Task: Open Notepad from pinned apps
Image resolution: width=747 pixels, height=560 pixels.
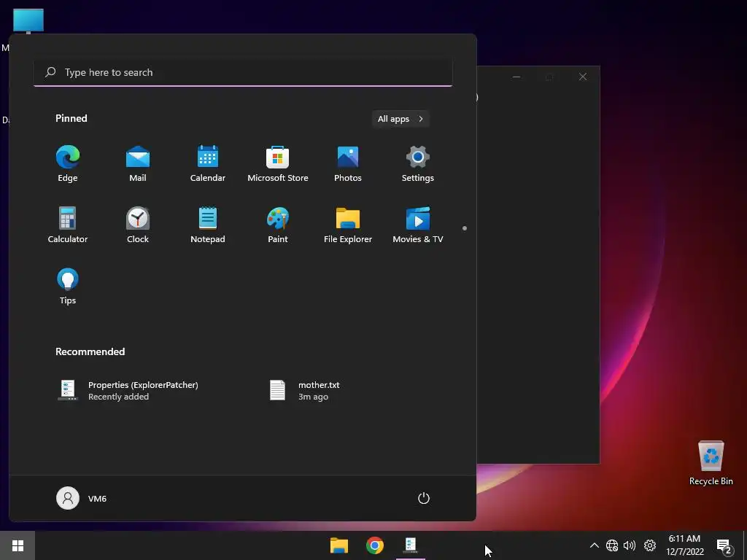Action: point(208,225)
